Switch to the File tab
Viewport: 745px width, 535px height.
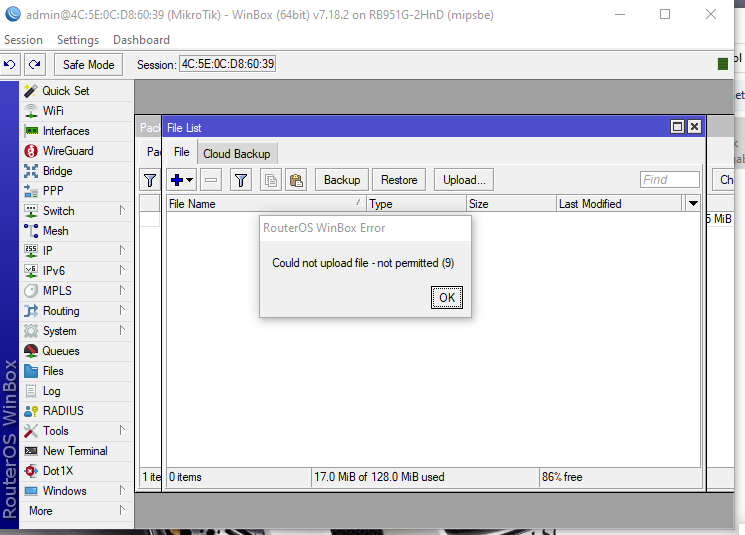[181, 152]
